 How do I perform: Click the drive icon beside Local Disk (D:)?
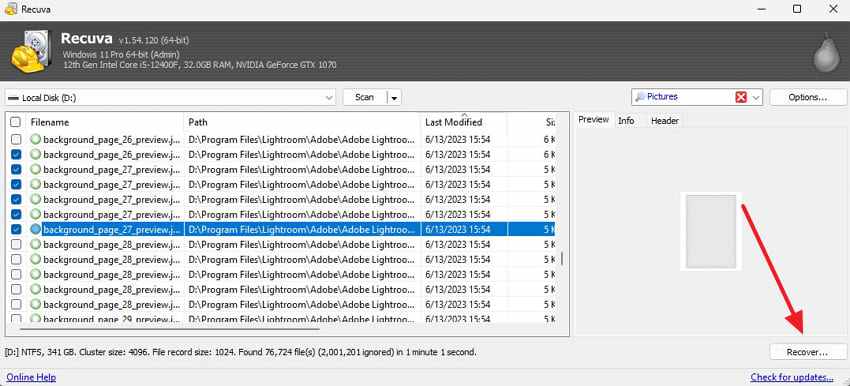pos(13,98)
